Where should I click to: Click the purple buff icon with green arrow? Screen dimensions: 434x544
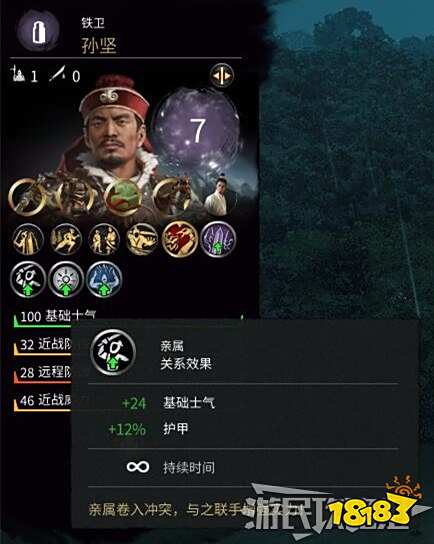(x=218, y=240)
